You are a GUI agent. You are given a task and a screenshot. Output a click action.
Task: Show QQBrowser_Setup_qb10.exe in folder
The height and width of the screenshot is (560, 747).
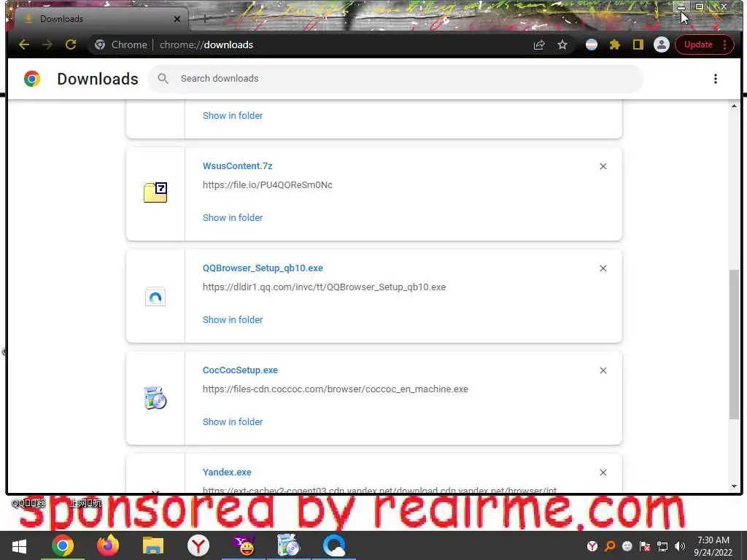click(233, 320)
